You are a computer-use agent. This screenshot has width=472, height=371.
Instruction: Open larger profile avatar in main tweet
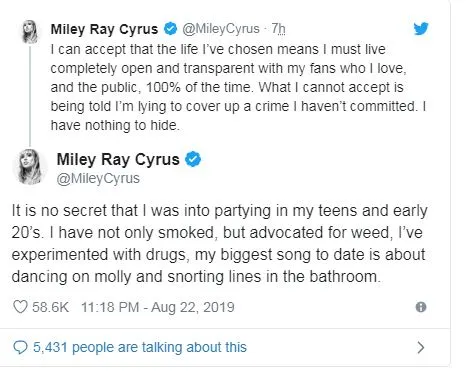point(29,167)
